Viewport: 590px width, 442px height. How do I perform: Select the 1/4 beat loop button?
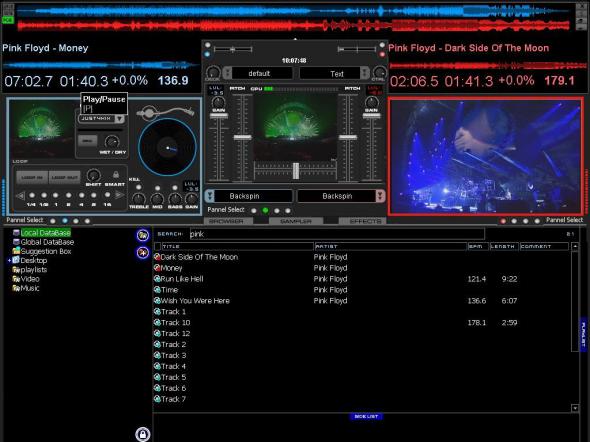[x=32, y=195]
